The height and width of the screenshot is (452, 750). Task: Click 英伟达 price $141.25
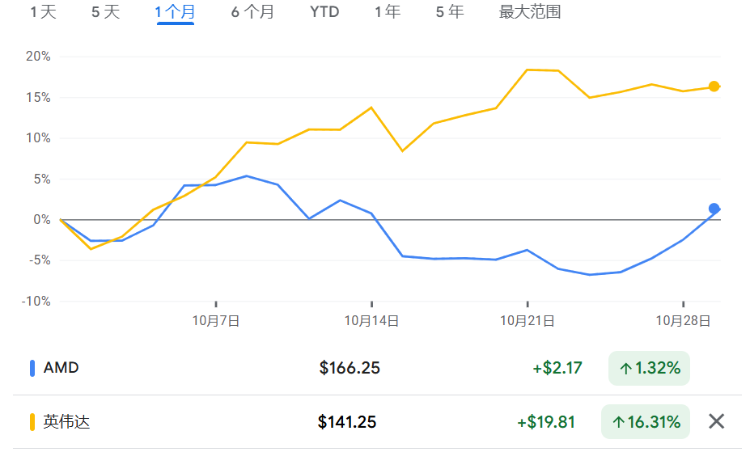point(347,422)
